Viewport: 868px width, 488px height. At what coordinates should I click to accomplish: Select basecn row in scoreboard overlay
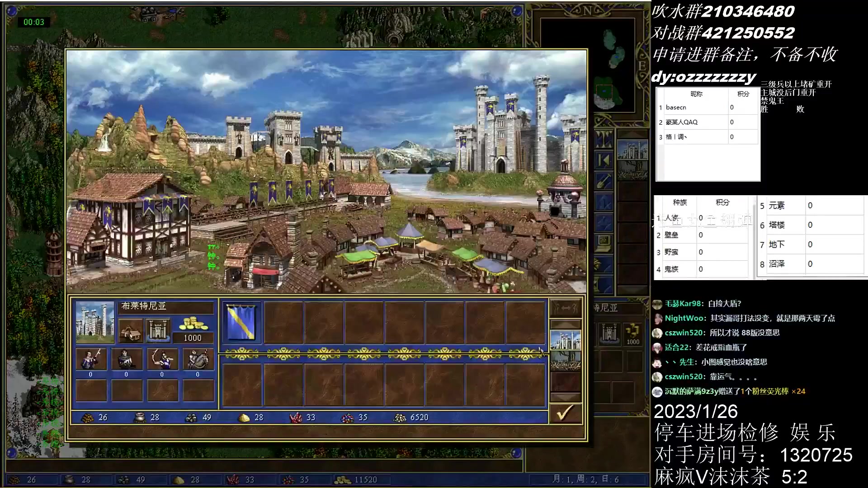click(708, 108)
